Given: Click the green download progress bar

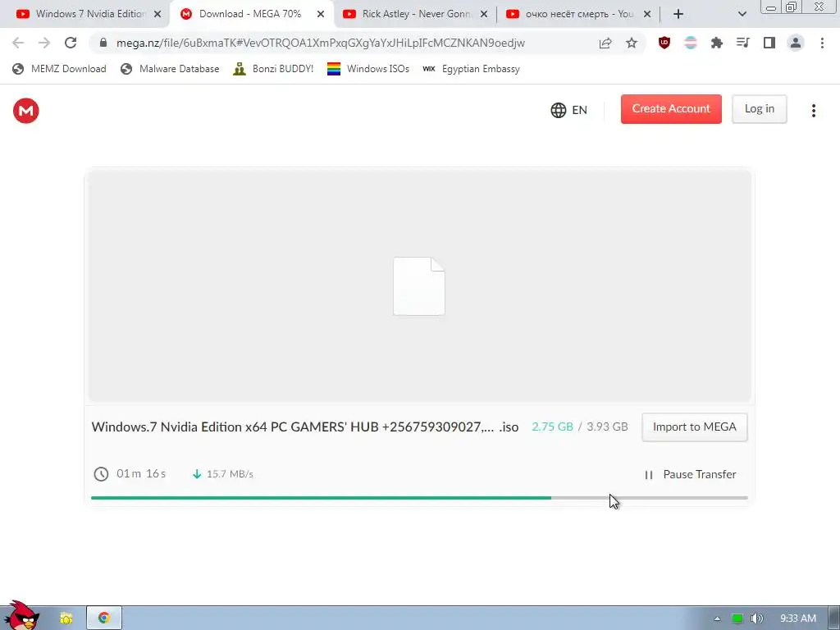Looking at the screenshot, I should click(321, 498).
